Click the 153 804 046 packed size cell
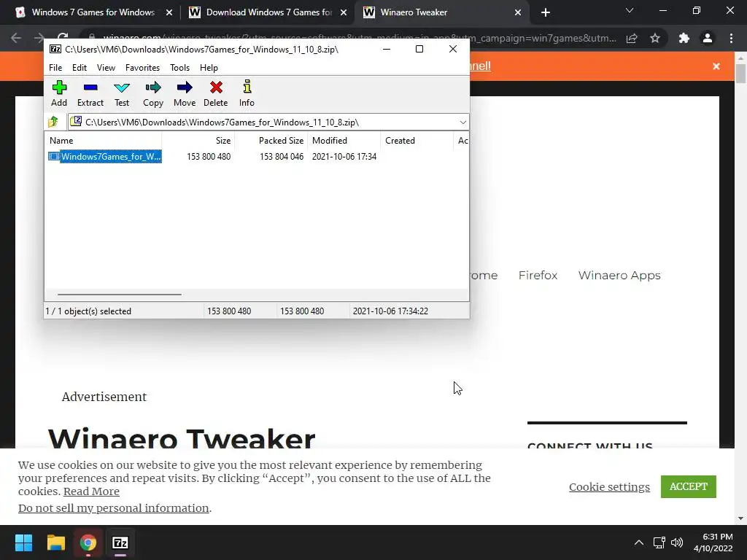This screenshot has height=560, width=747. [282, 156]
